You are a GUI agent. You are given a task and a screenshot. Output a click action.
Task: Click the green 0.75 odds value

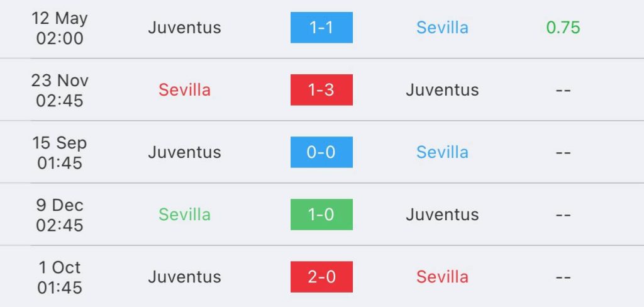coord(563,28)
